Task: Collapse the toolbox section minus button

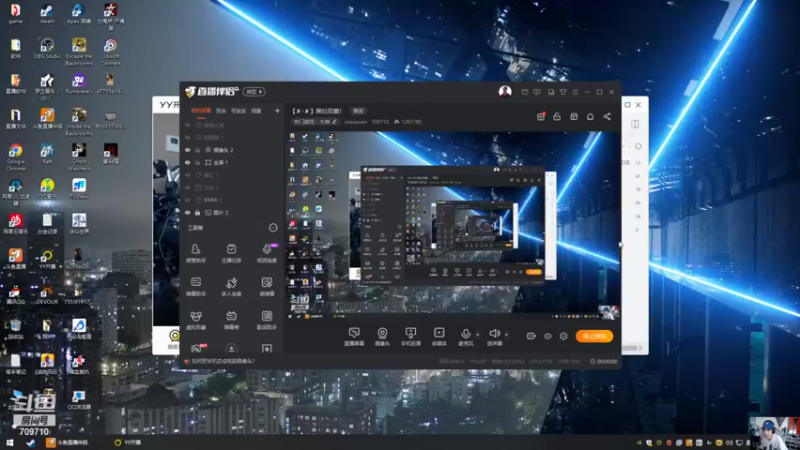Action: (x=273, y=228)
